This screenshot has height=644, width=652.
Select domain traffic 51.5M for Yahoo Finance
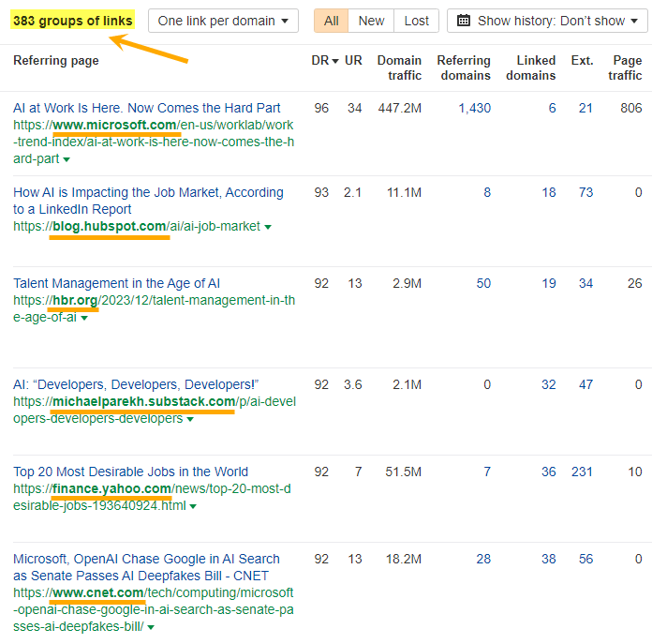[404, 472]
